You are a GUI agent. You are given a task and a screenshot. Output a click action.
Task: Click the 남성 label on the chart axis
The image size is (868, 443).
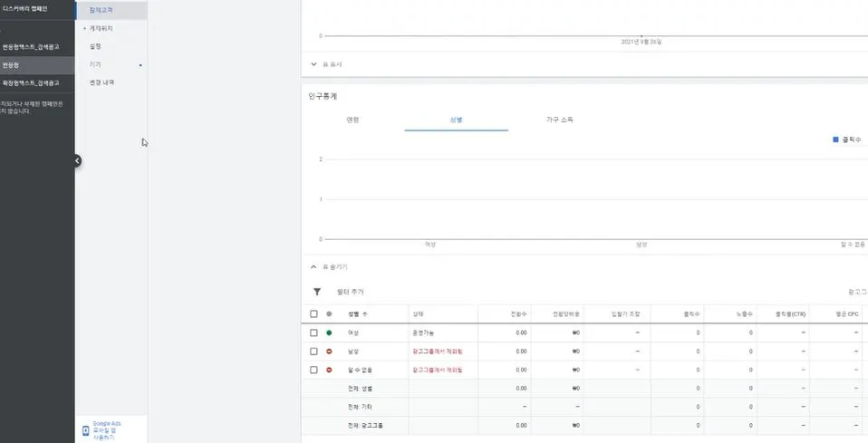point(641,245)
